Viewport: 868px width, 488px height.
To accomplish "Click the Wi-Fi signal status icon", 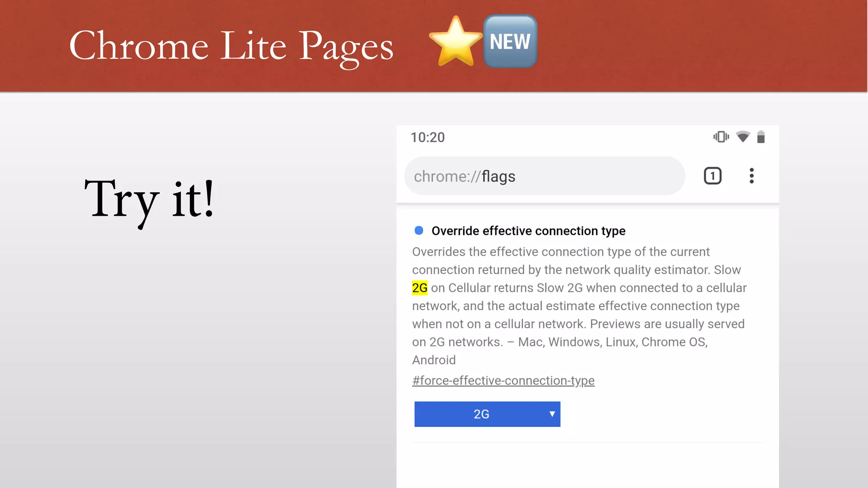I will 743,137.
